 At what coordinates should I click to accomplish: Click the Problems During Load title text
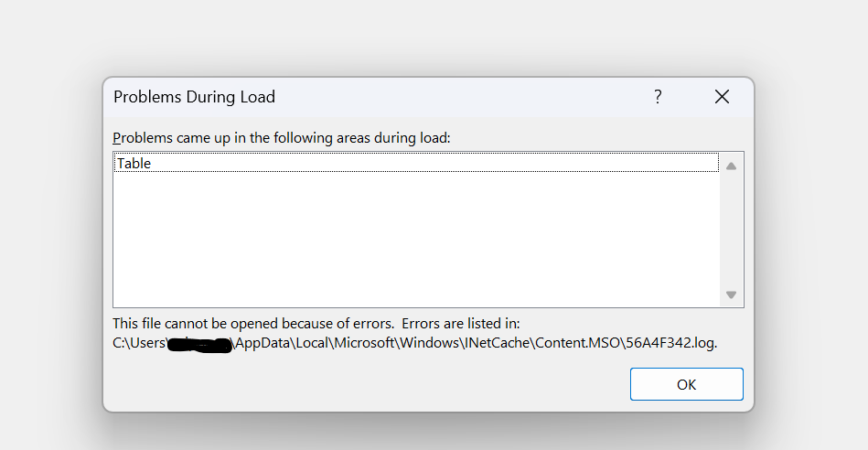(x=194, y=97)
